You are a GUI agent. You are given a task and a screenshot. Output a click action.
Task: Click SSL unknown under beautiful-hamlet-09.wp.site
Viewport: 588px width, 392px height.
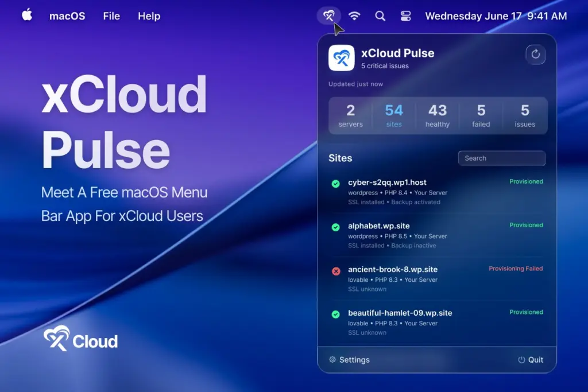367,332
